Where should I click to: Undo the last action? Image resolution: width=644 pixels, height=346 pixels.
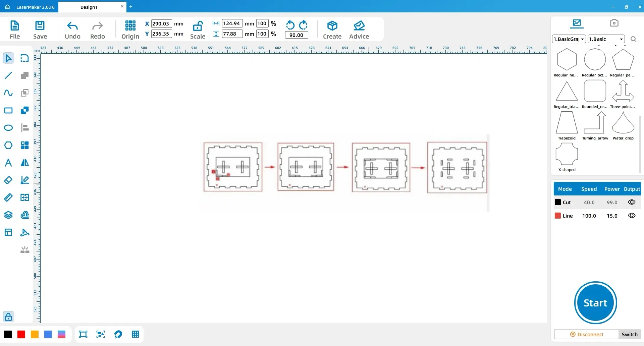72,30
